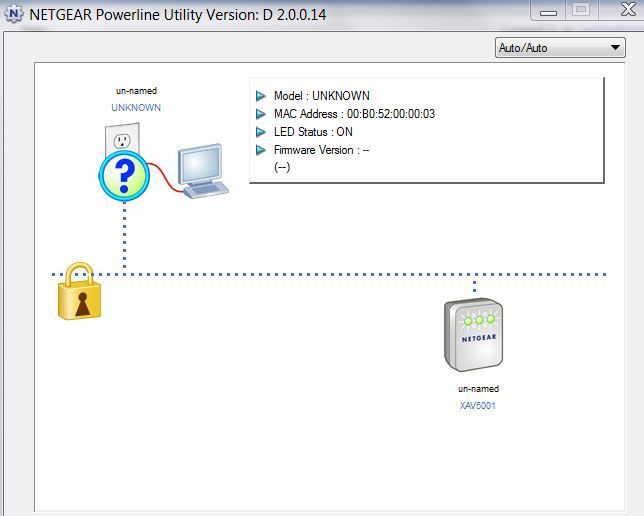
Task: Click the wall outlet icon
Action: (122, 138)
